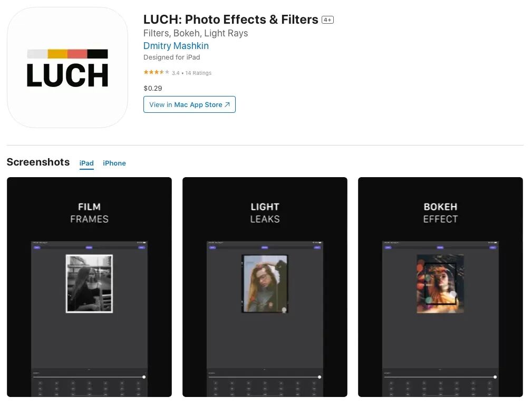Open the Dmitry Mashkin developer link

[176, 46]
